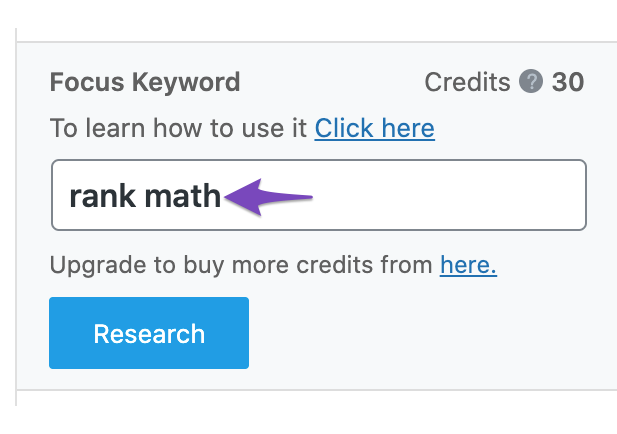
Task: Click the word 'Research' on the blue button
Action: pos(149,334)
